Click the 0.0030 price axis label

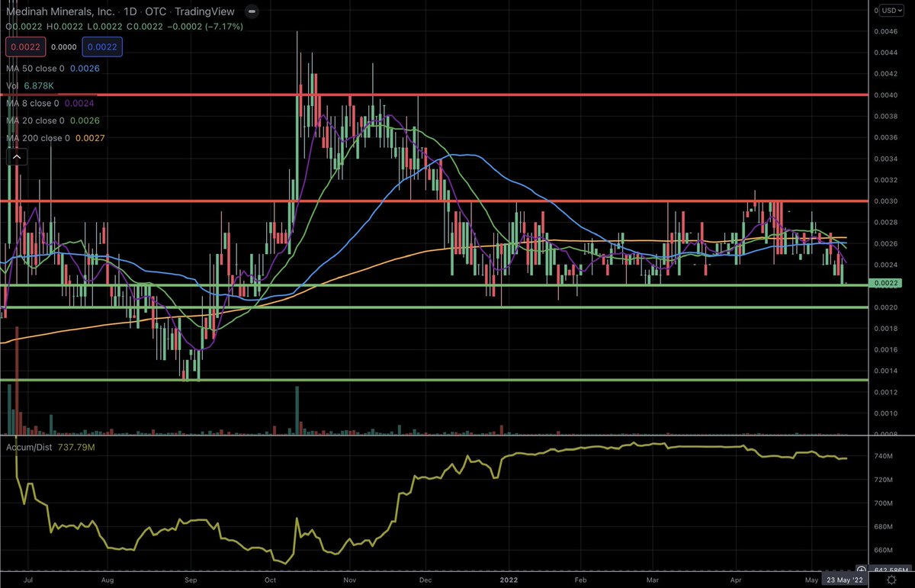[887, 201]
